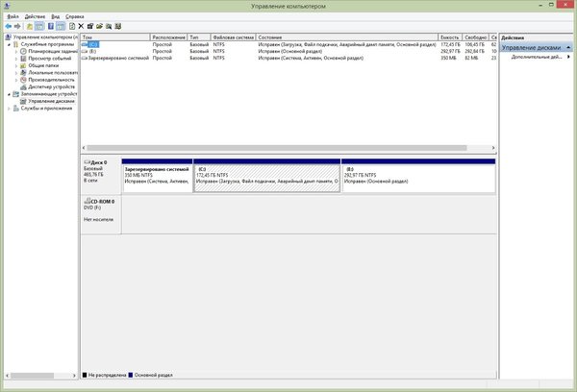The width and height of the screenshot is (577, 392).
Task: Open the Справка menu
Action: pyautogui.click(x=75, y=16)
